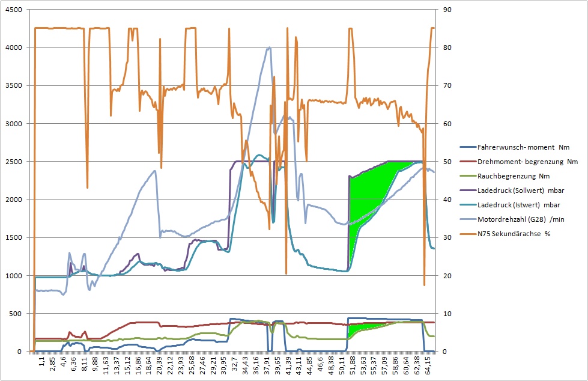Viewport: 588px width, 381px height.
Task: Click the left axis label 3500
Action: pos(13,85)
